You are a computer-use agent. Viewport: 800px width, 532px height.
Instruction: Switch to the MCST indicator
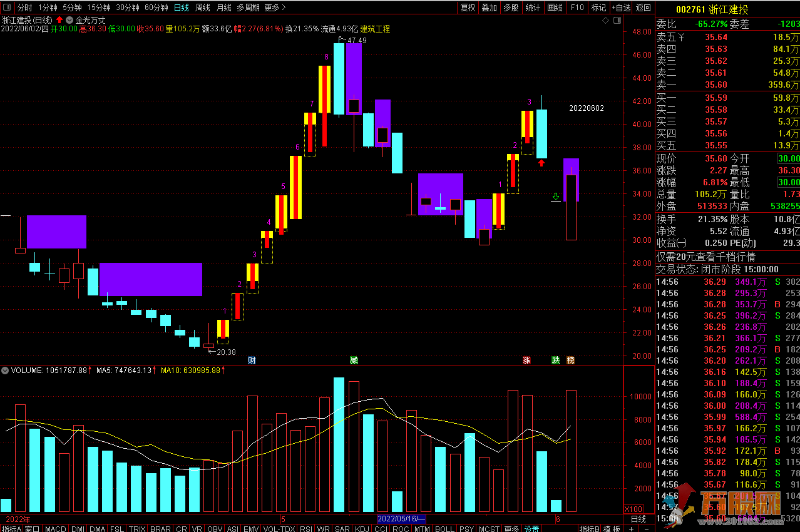489,528
